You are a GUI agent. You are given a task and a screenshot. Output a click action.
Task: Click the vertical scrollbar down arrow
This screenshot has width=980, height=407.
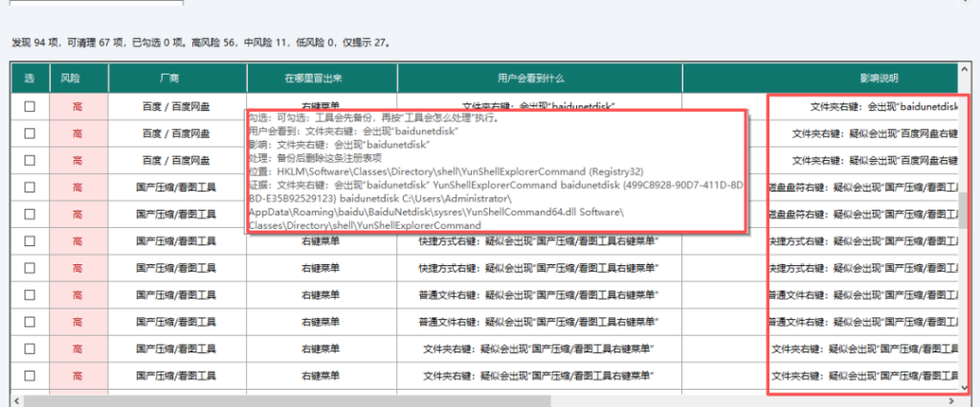point(965,390)
